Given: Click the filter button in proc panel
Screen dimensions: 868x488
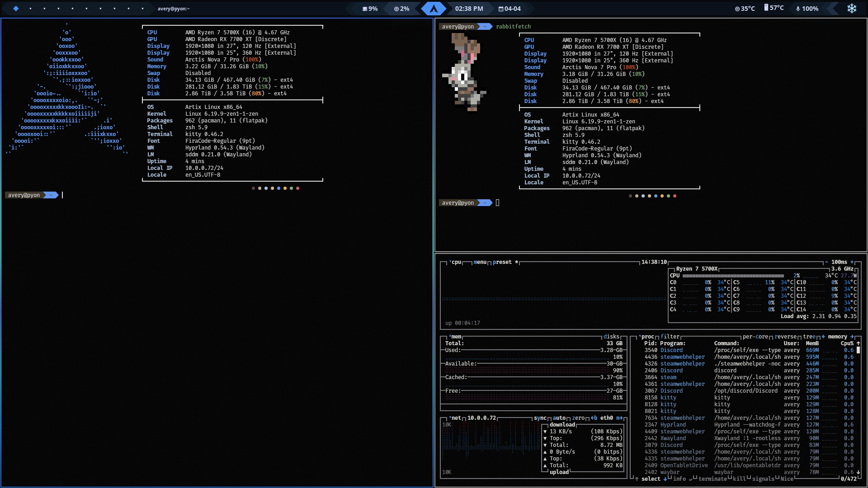Looking at the screenshot, I should 670,337.
